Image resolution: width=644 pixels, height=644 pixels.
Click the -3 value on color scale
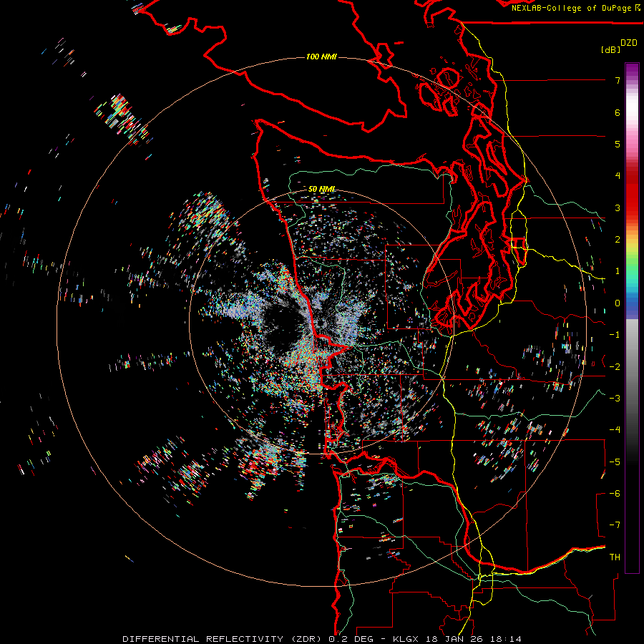click(615, 398)
